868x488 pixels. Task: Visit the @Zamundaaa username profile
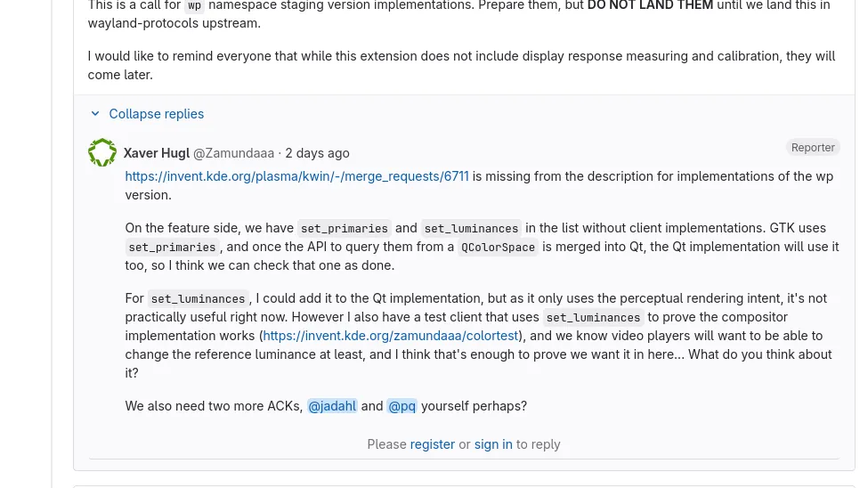[x=233, y=153]
